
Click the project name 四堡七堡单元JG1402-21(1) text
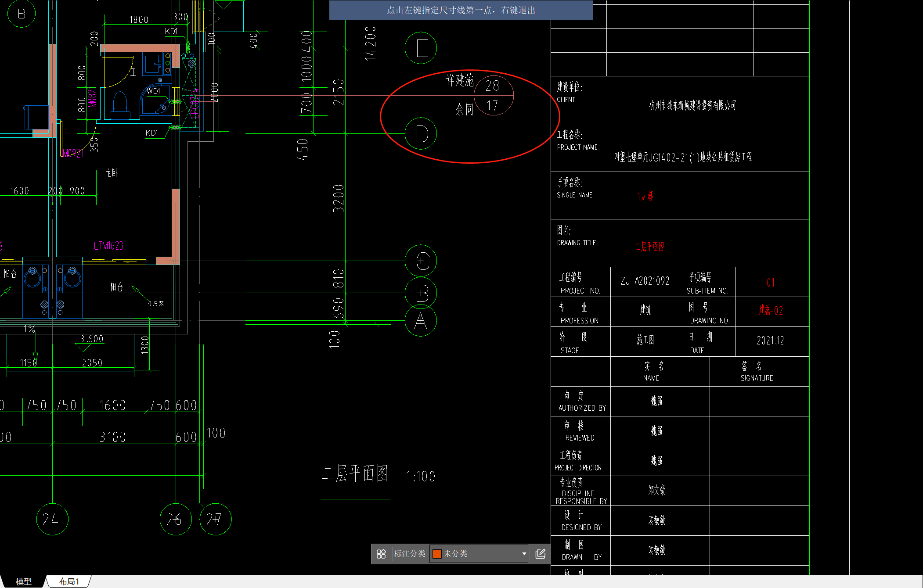683,157
